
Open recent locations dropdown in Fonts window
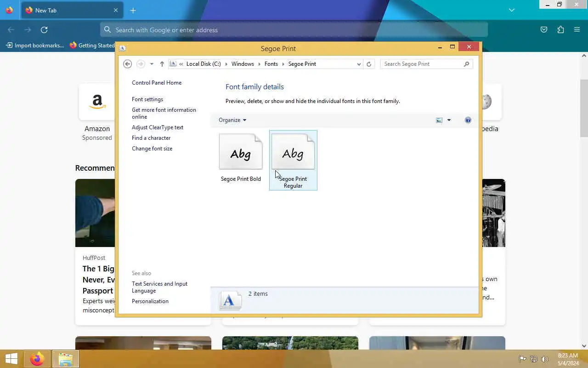[152, 64]
